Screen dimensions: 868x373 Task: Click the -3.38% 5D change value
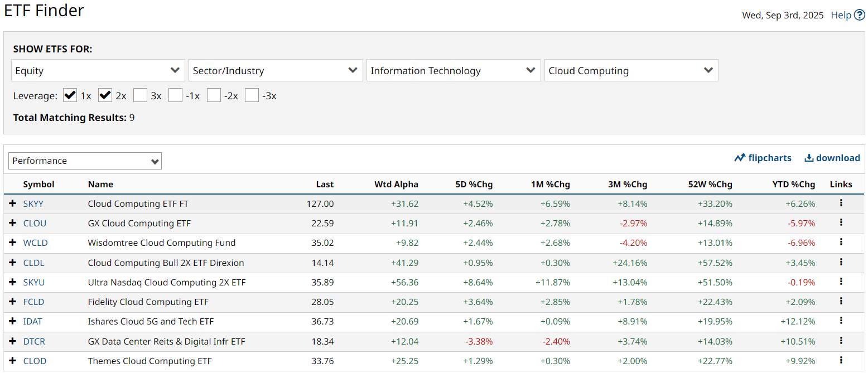[478, 341]
